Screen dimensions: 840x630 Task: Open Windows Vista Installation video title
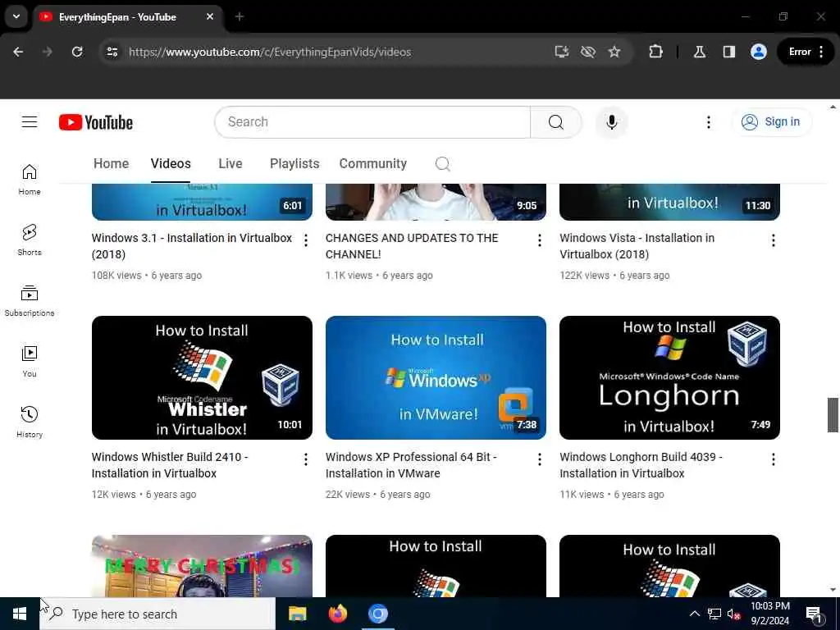637,246
